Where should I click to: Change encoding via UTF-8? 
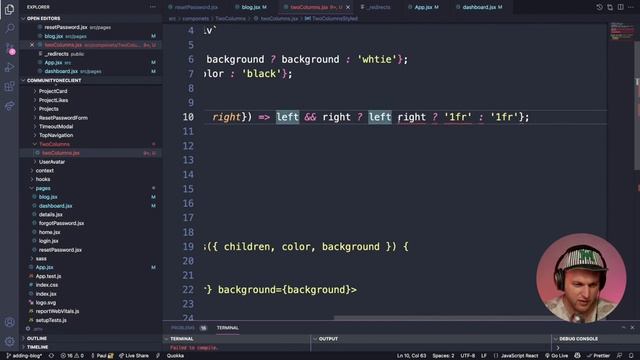467,356
